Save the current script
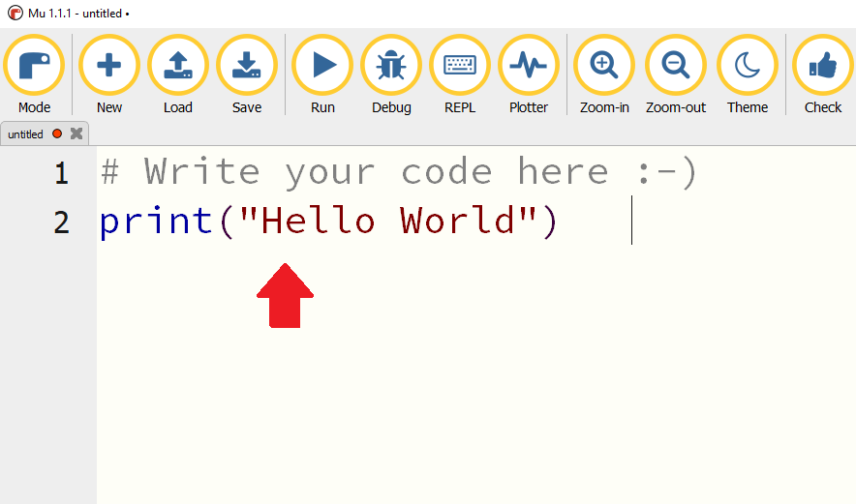856x504 pixels. pyautogui.click(x=247, y=74)
